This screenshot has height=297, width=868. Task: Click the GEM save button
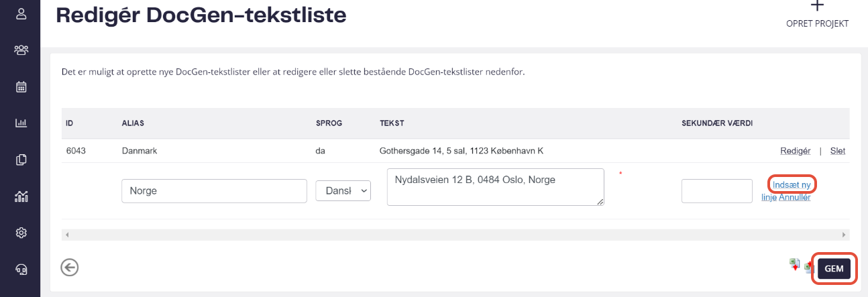834,269
